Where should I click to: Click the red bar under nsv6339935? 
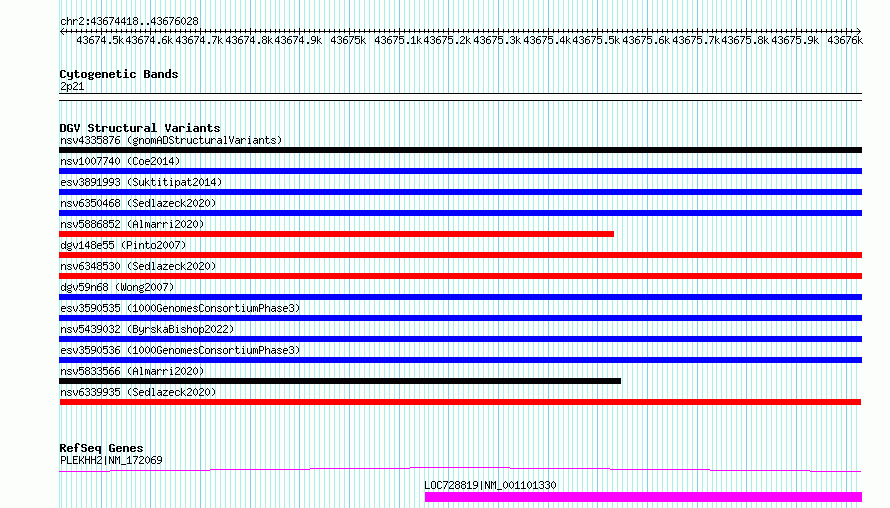(460, 402)
